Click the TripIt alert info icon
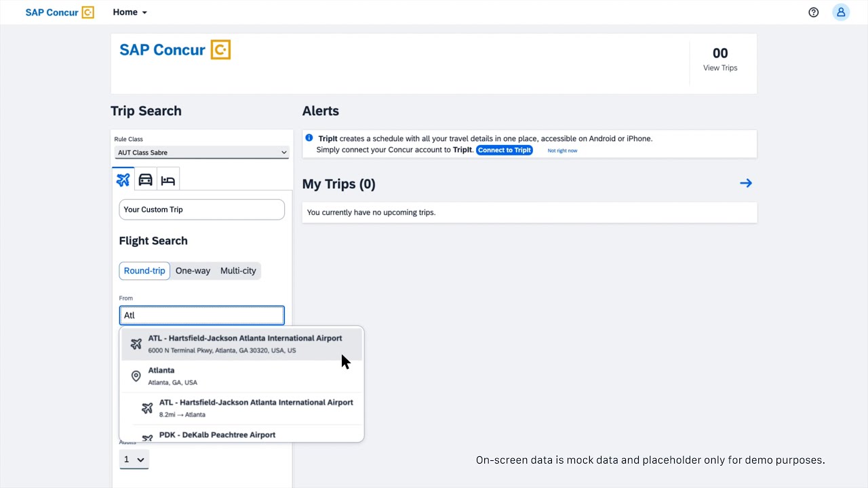The image size is (868, 488). tap(309, 138)
